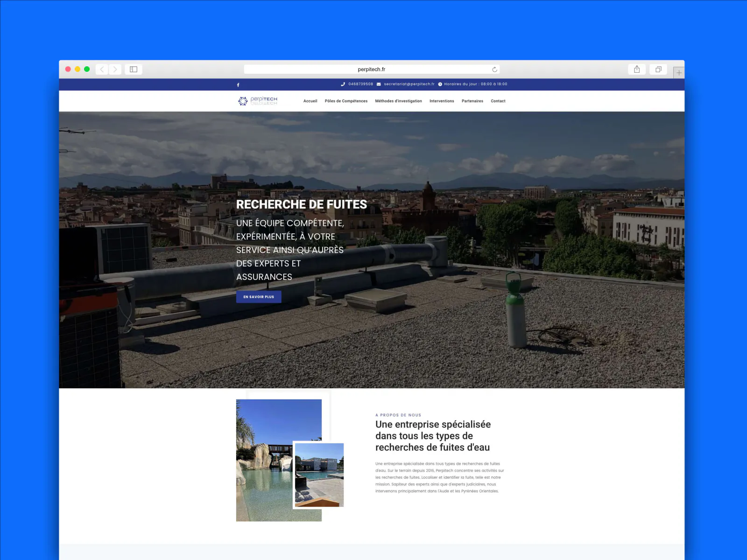Minimize Safari window with yellow button
747x560 pixels.
pyautogui.click(x=78, y=69)
